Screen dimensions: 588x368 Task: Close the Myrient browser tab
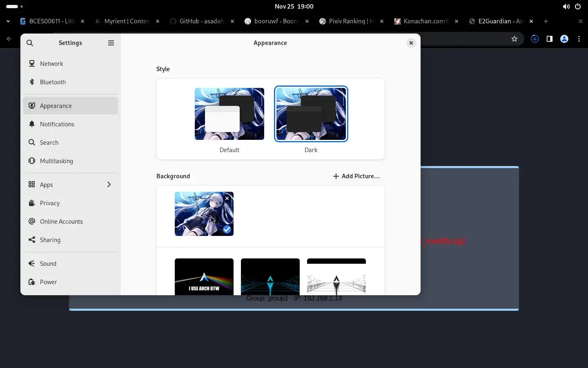click(x=158, y=21)
